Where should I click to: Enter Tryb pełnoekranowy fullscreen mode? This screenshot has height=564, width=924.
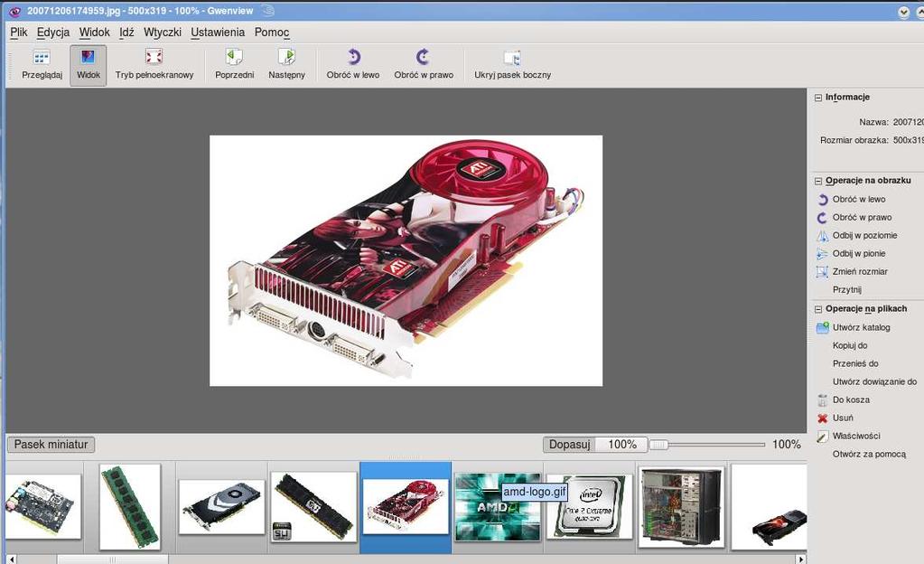(x=154, y=65)
